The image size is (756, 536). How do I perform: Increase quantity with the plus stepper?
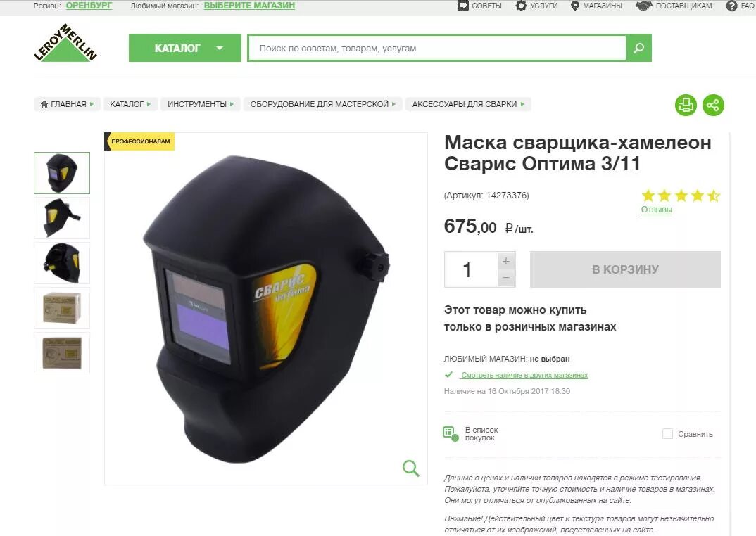pyautogui.click(x=506, y=261)
